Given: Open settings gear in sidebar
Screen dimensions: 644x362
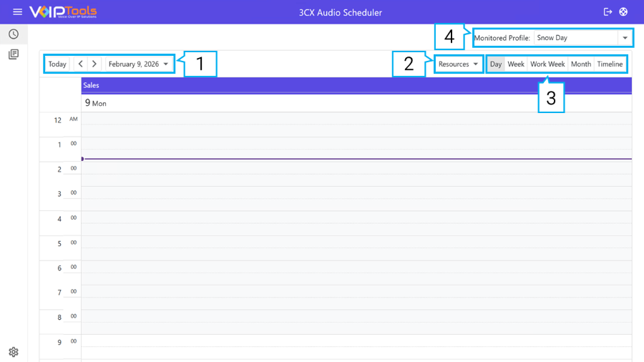Looking at the screenshot, I should point(14,352).
